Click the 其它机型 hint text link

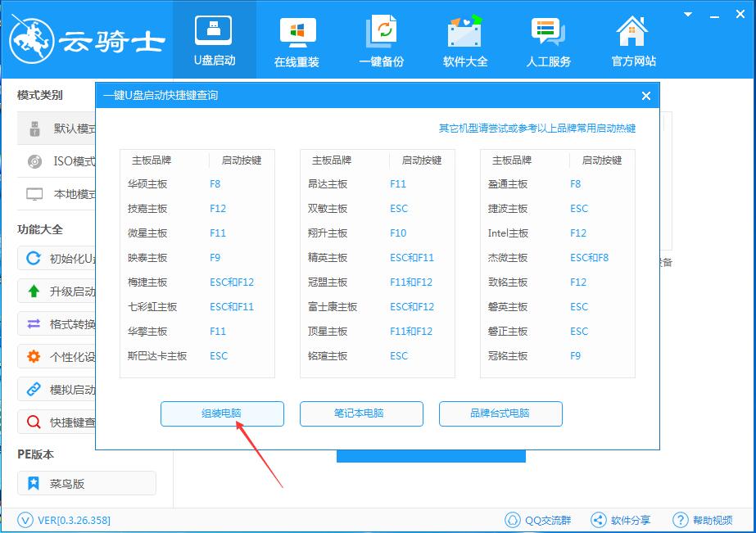point(537,129)
